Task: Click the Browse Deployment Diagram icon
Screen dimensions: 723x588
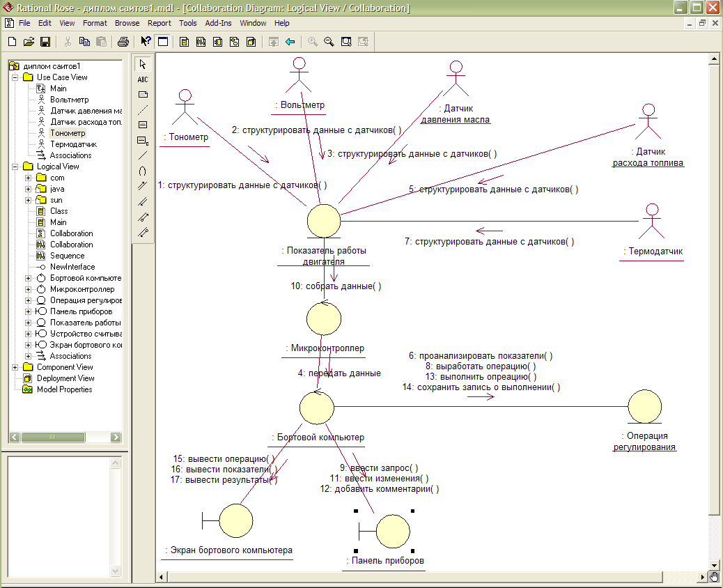Action: 251,42
